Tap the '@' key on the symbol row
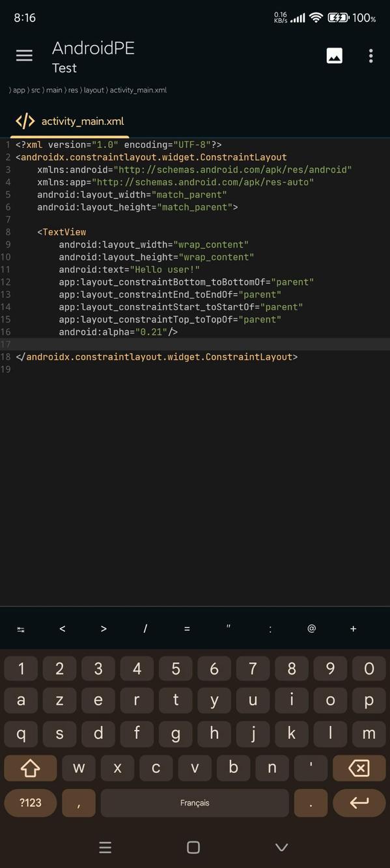The width and height of the screenshot is (390, 868). click(311, 628)
